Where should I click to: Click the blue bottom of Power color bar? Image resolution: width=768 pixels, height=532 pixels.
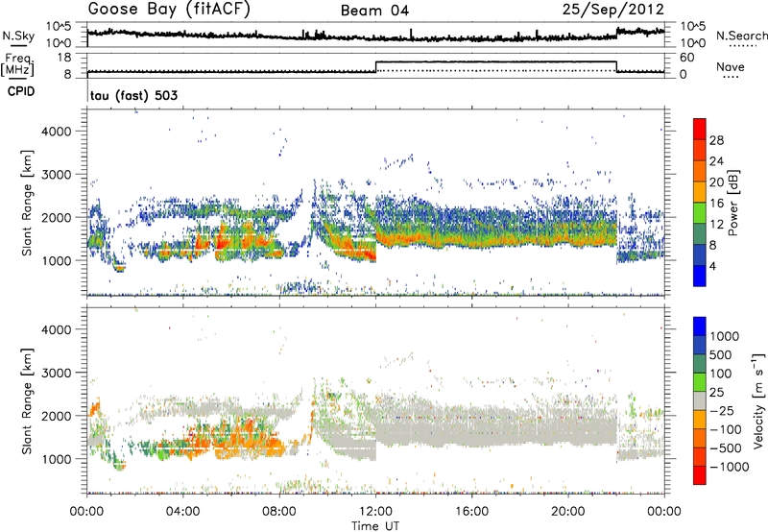click(700, 276)
